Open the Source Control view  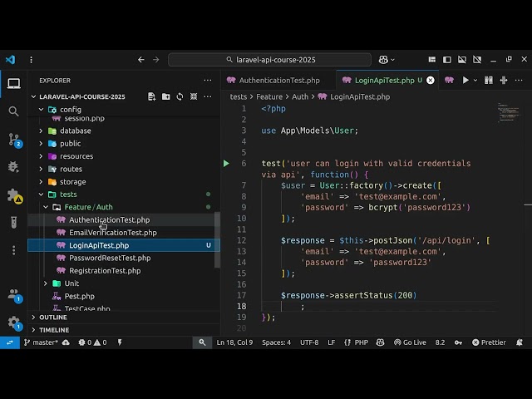point(13,139)
